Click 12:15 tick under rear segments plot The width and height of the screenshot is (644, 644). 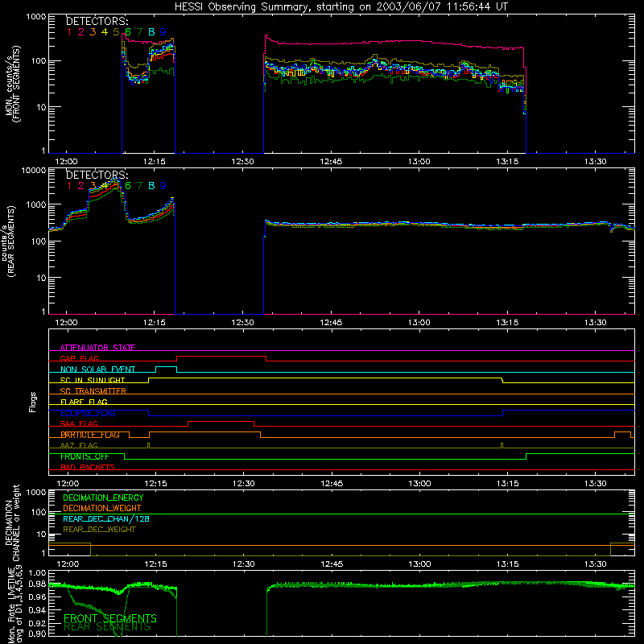[x=155, y=323]
